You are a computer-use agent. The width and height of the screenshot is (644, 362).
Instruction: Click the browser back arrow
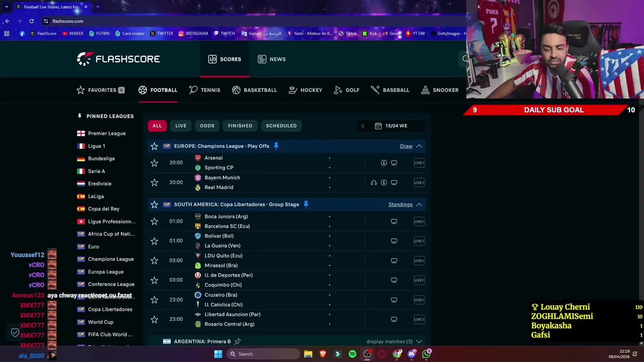pyautogui.click(x=7, y=21)
